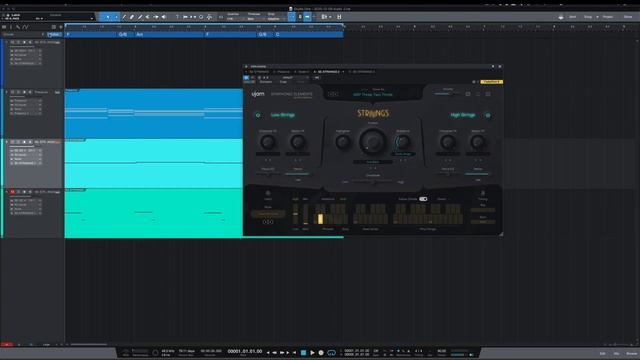The width and height of the screenshot is (640, 360).
Task: Toggle Low Strings power button
Action: 258,116
